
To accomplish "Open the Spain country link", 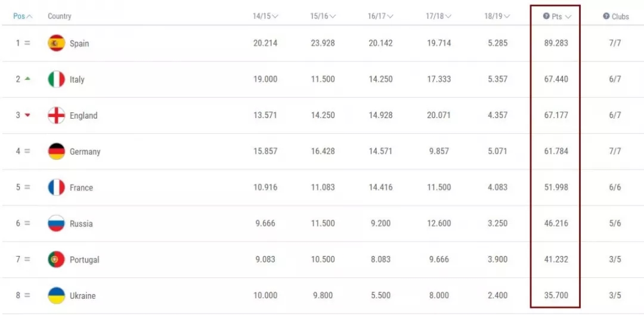I will 79,44.
